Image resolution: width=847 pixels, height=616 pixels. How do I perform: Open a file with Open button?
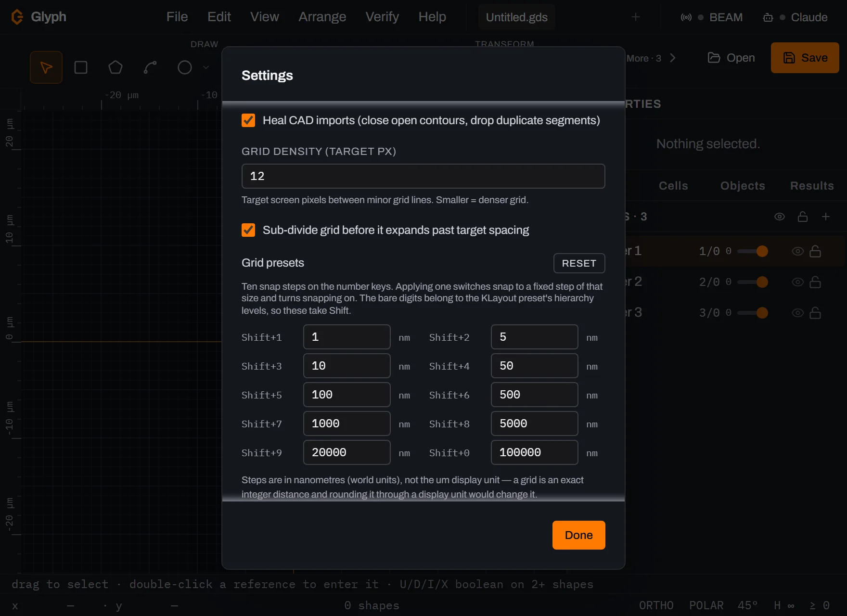pyautogui.click(x=731, y=58)
